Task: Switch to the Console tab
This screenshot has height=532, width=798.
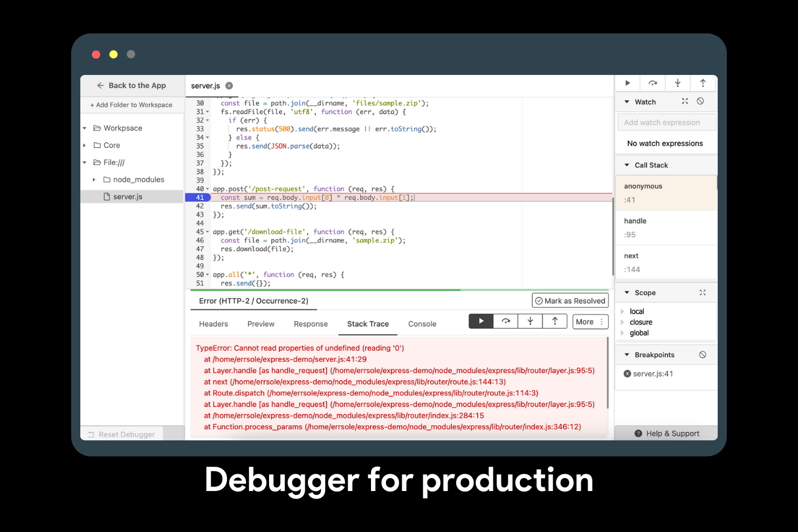Action: point(422,324)
